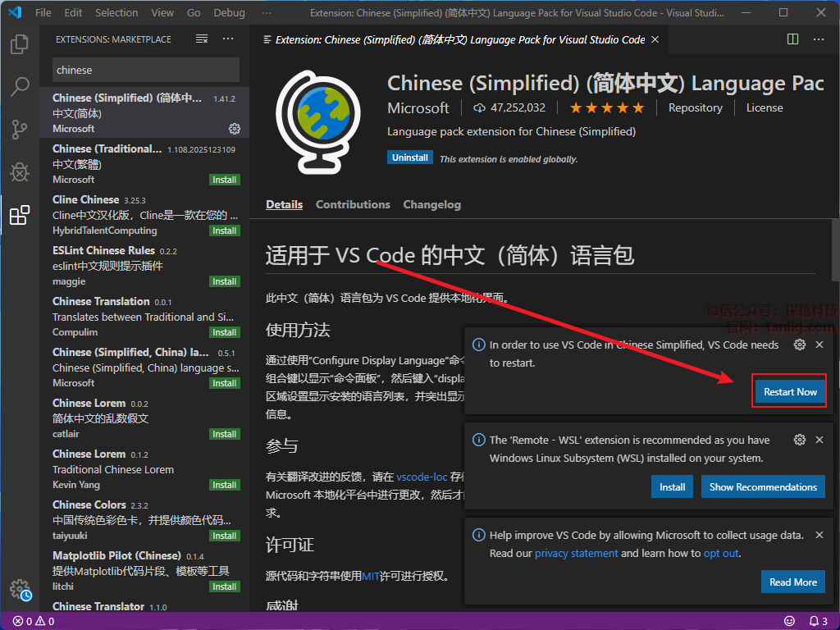The image size is (840, 630).
Task: Open extensions panel More Actions ellipsis
Action: tap(228, 39)
